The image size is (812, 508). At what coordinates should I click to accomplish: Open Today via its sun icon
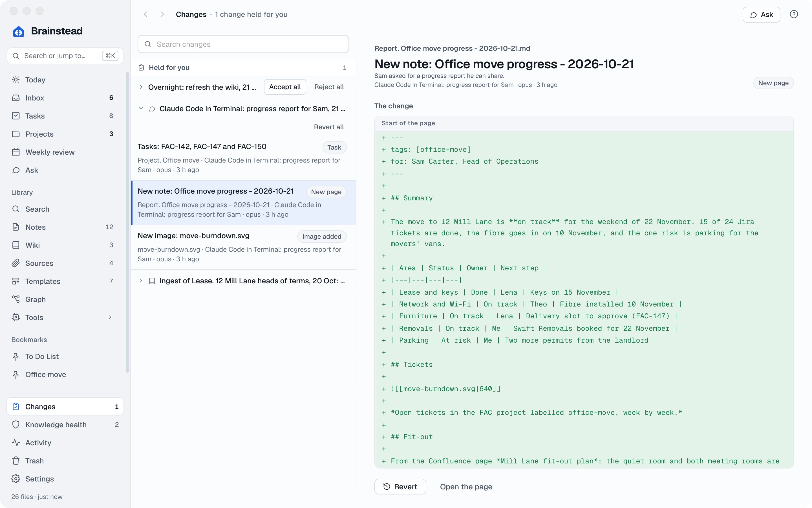[16, 80]
